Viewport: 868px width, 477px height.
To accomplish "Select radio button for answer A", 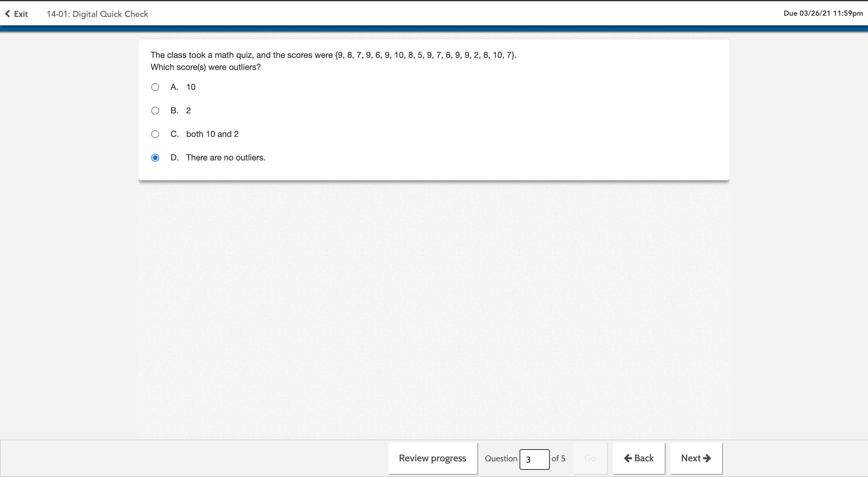I will click(x=155, y=87).
